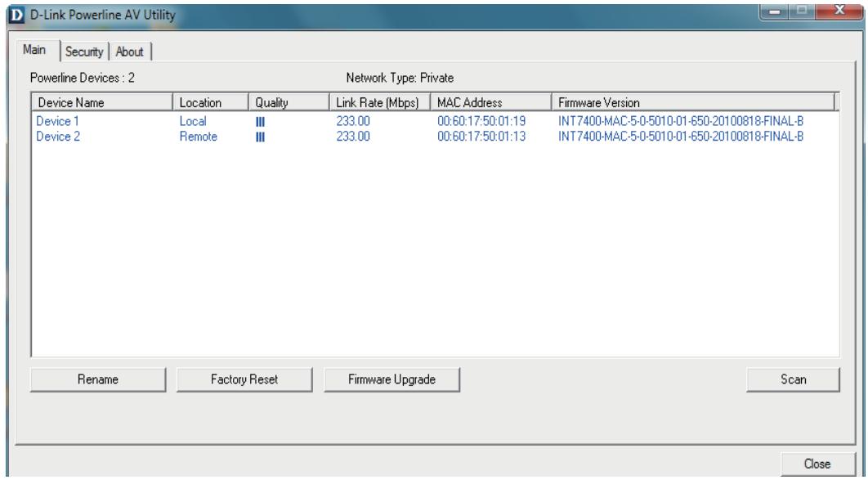The height and width of the screenshot is (480, 868).
Task: Open the About tab
Action: [129, 52]
